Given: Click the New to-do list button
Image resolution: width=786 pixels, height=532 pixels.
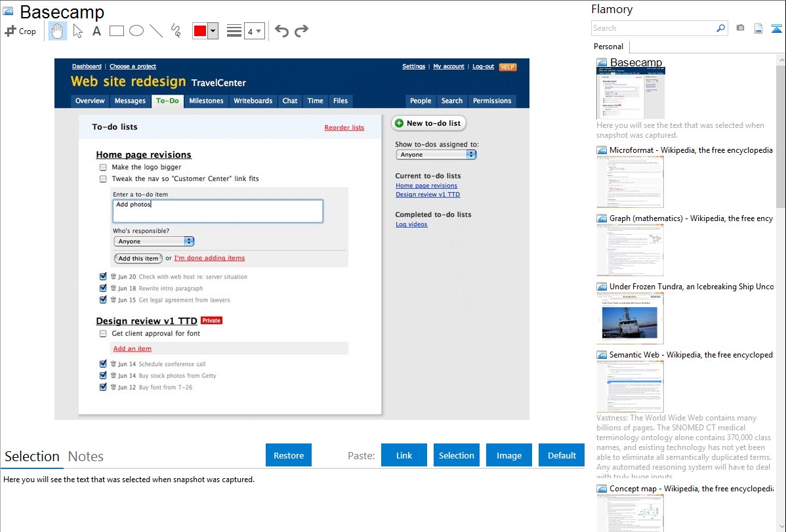Looking at the screenshot, I should (x=428, y=123).
